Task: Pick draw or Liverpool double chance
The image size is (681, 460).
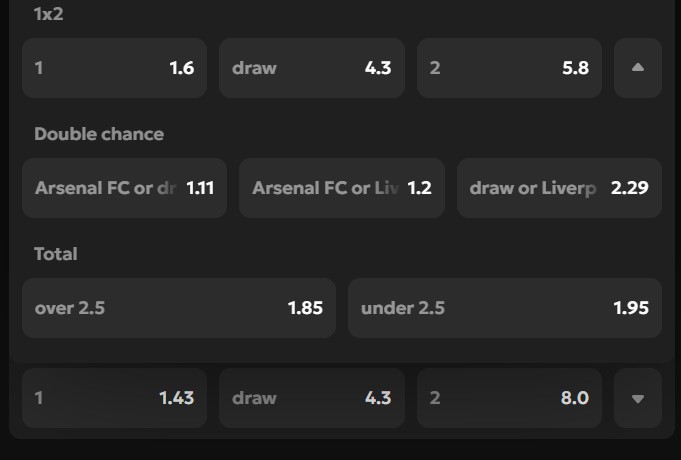Action: pyautogui.click(x=559, y=188)
